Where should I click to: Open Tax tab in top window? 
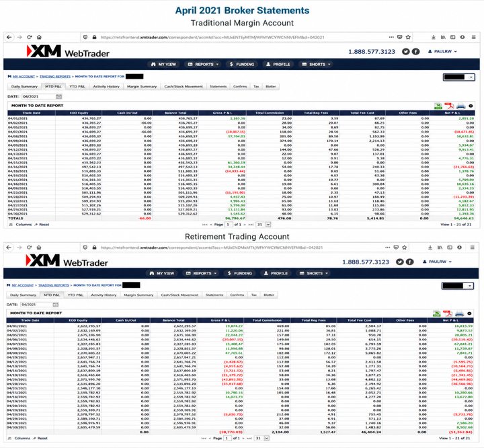coord(256,87)
